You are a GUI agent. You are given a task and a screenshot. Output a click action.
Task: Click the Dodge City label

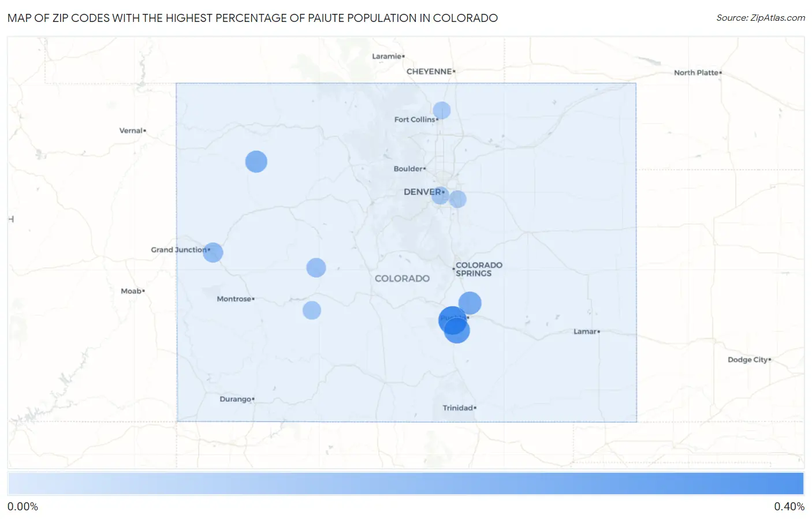click(747, 360)
